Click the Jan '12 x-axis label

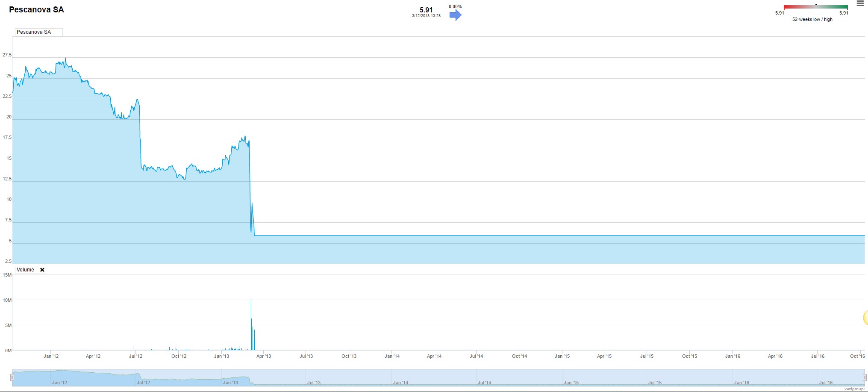(51, 356)
